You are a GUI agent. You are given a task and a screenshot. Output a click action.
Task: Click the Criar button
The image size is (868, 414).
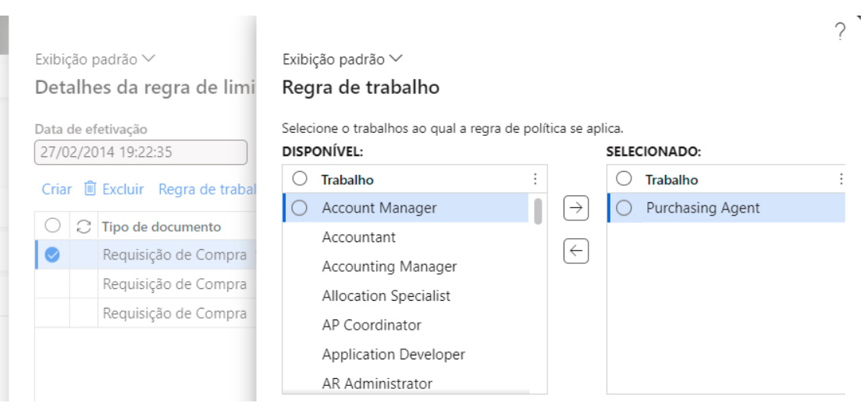pyautogui.click(x=56, y=189)
